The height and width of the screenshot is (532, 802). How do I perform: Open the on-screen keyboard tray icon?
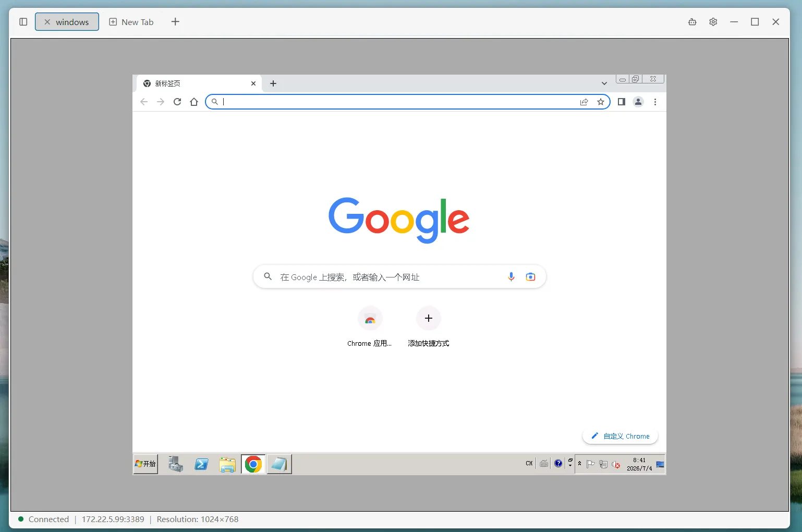pos(544,463)
